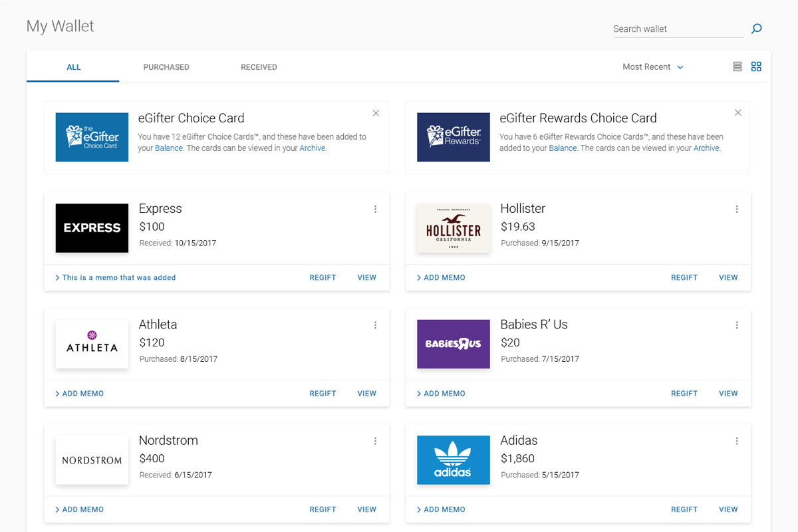View the Babies R' Us card
Image resolution: width=798 pixels, height=532 pixels.
tap(729, 394)
